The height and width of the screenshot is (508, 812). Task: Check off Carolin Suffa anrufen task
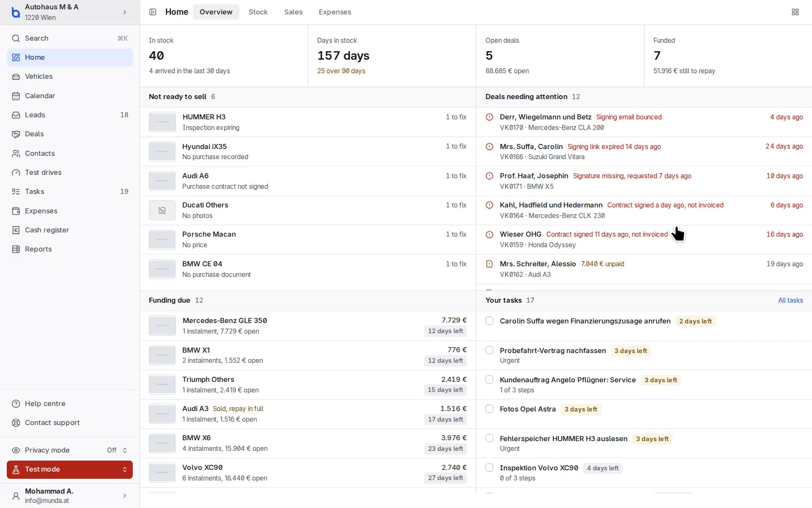click(489, 321)
